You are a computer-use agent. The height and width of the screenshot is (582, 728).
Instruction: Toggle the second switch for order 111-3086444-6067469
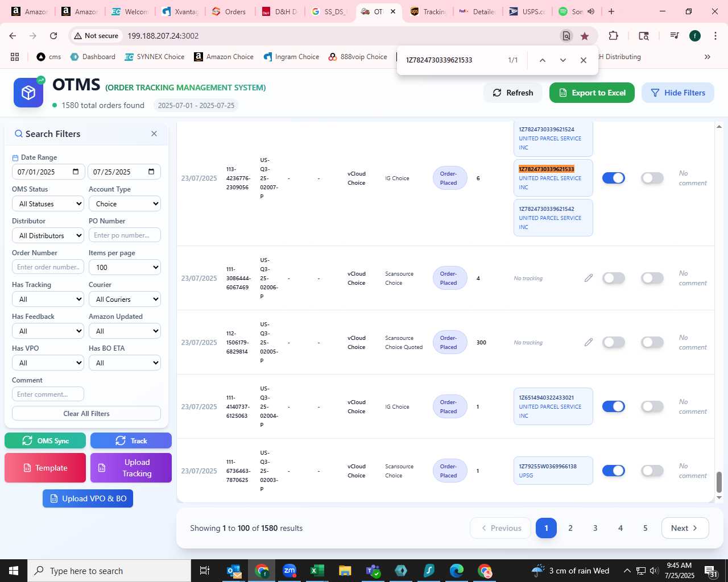pyautogui.click(x=652, y=278)
